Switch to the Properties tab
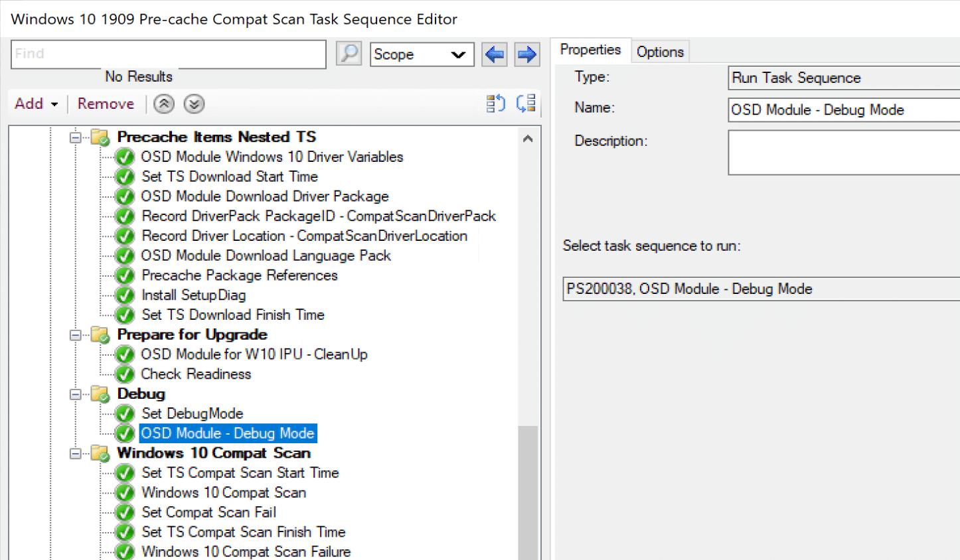The width and height of the screenshot is (960, 560). (x=590, y=50)
